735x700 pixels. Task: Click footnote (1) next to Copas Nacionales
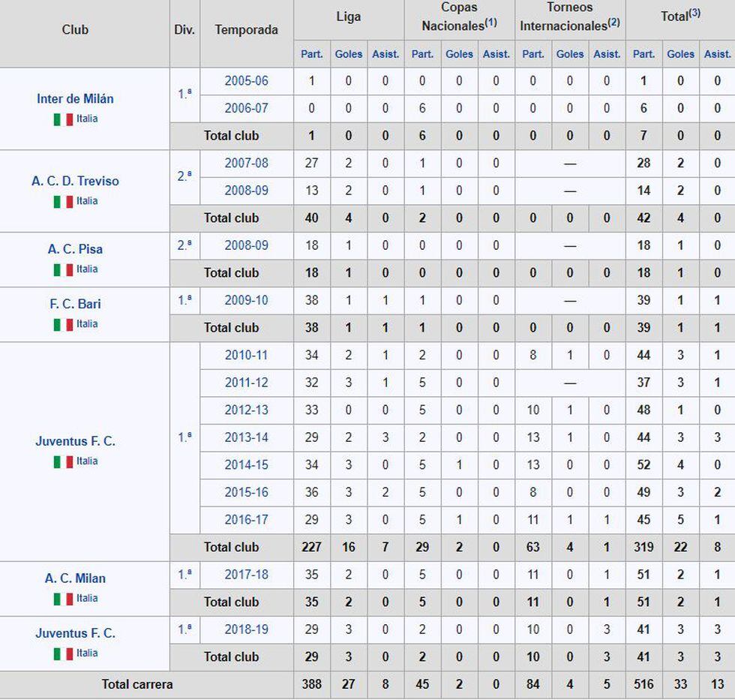(x=490, y=23)
